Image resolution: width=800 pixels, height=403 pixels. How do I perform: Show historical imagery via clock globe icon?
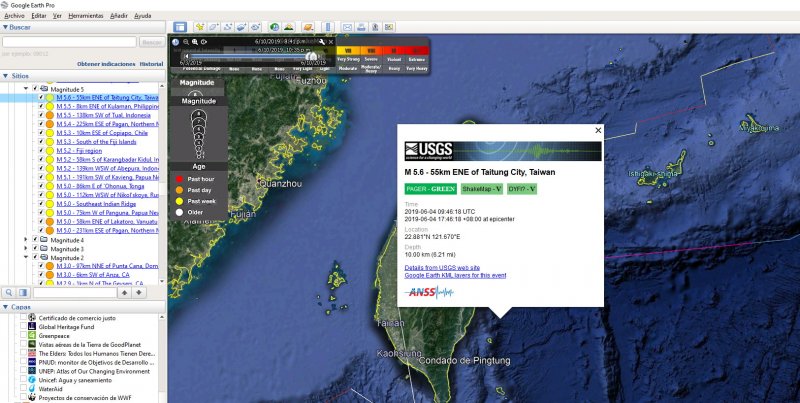pyautogui.click(x=274, y=27)
